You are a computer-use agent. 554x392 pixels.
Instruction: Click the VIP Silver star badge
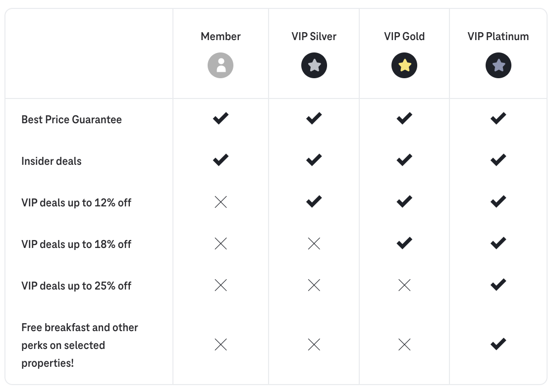pyautogui.click(x=314, y=65)
